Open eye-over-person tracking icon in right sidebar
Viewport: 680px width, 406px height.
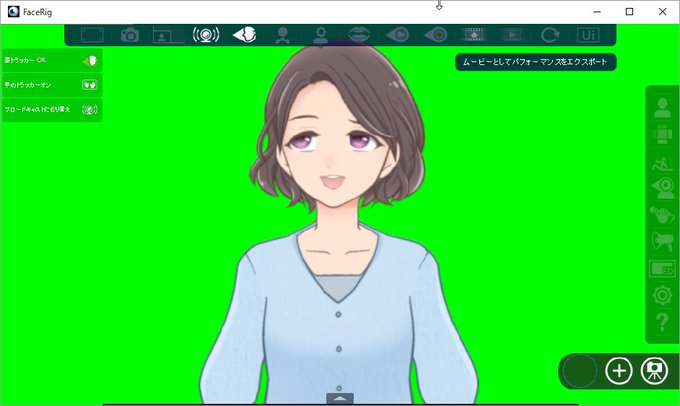tap(663, 188)
